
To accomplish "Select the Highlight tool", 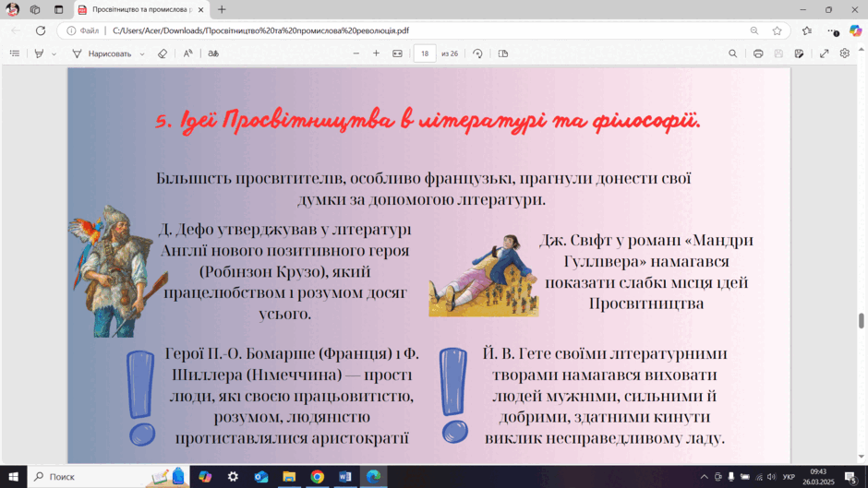I will pyautogui.click(x=39, y=54).
